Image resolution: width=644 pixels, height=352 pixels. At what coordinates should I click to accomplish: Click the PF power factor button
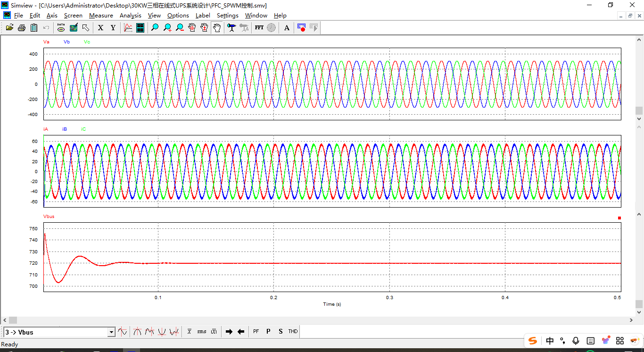click(x=256, y=332)
